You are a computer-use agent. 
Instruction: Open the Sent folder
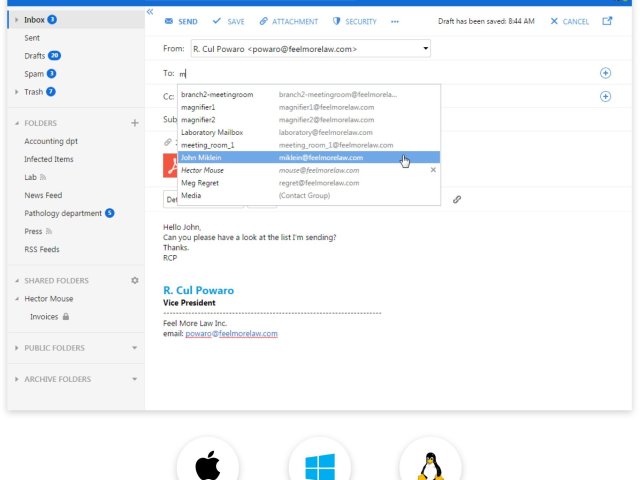click(32, 38)
